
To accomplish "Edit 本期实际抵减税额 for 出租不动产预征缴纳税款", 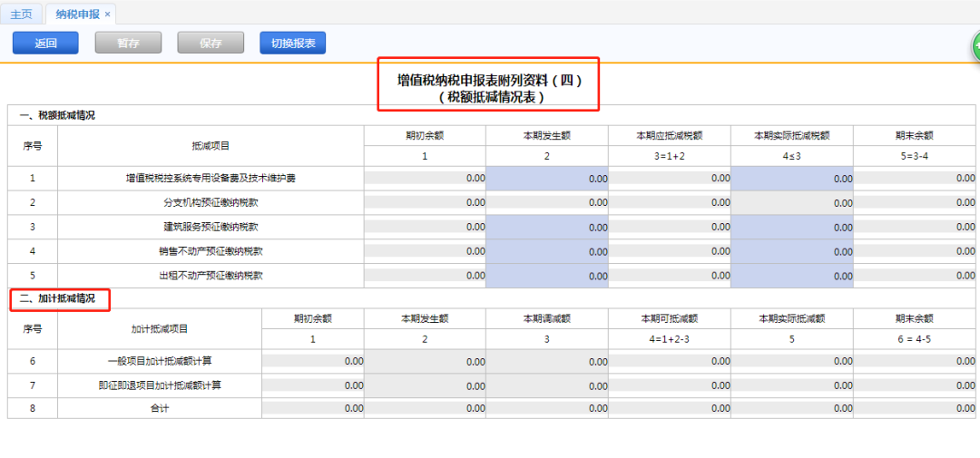I will tap(792, 276).
